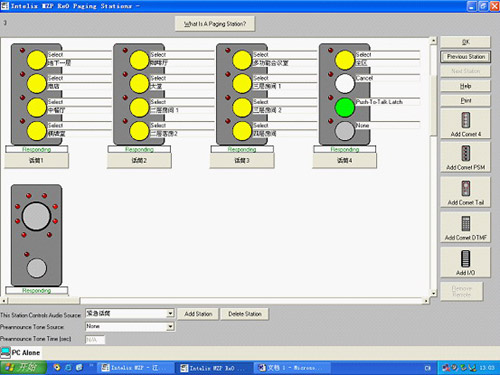Viewport: 500px width, 375px height.
Task: Click the Add Station button
Action: [198, 314]
